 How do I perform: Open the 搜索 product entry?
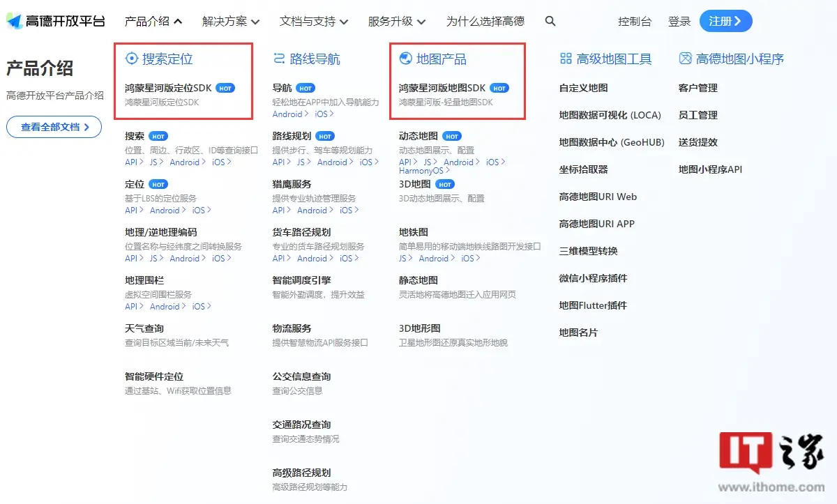135,136
